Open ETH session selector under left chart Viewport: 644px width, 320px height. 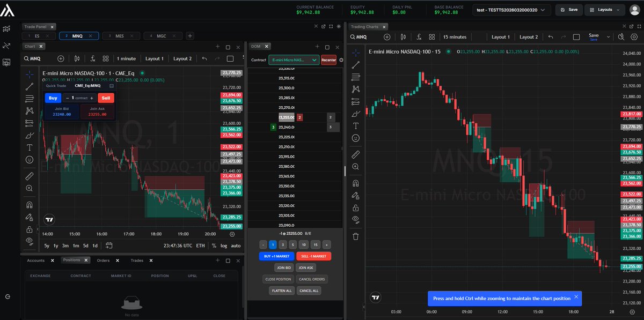[200, 245]
